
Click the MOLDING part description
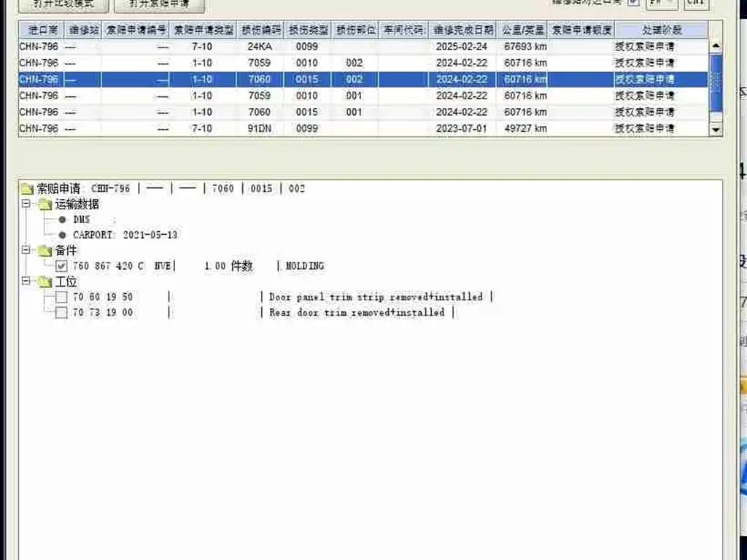point(305,266)
